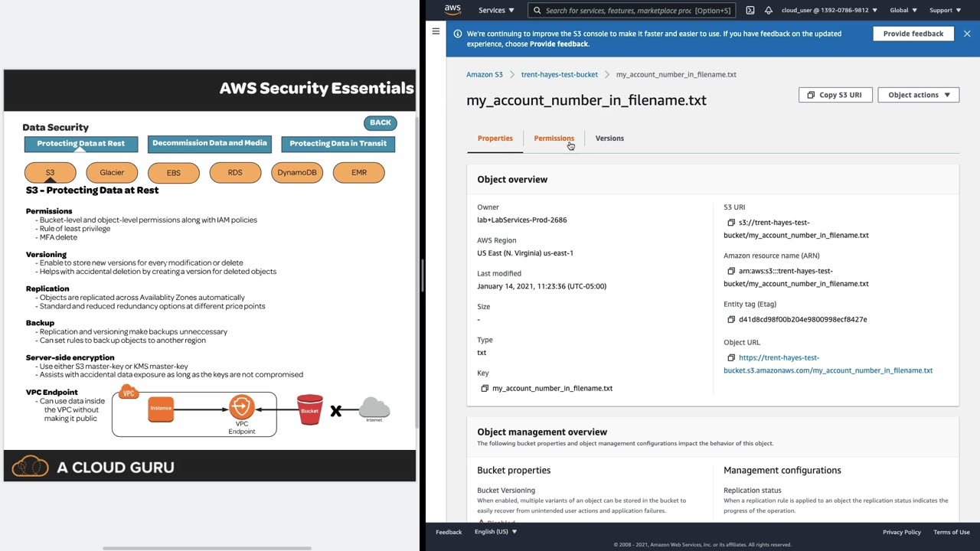Click the AWS logo home icon
The height and width of the screenshot is (551, 980).
coord(452,10)
